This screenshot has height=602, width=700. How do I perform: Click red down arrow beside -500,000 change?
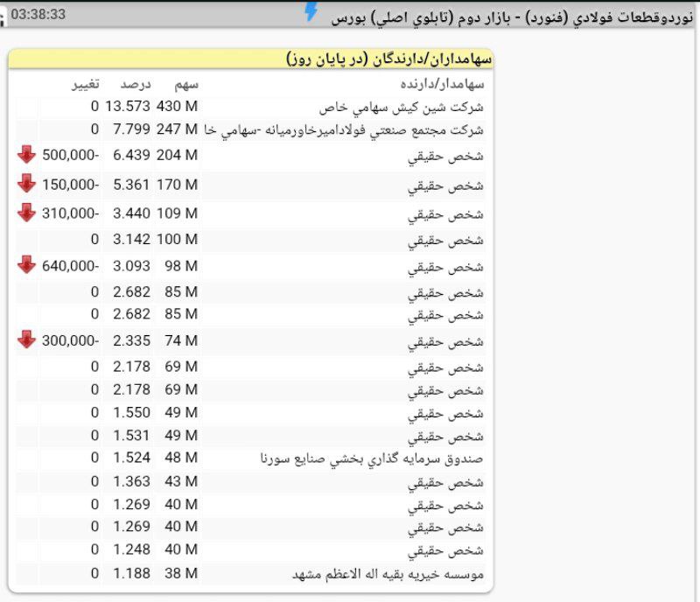point(26,155)
